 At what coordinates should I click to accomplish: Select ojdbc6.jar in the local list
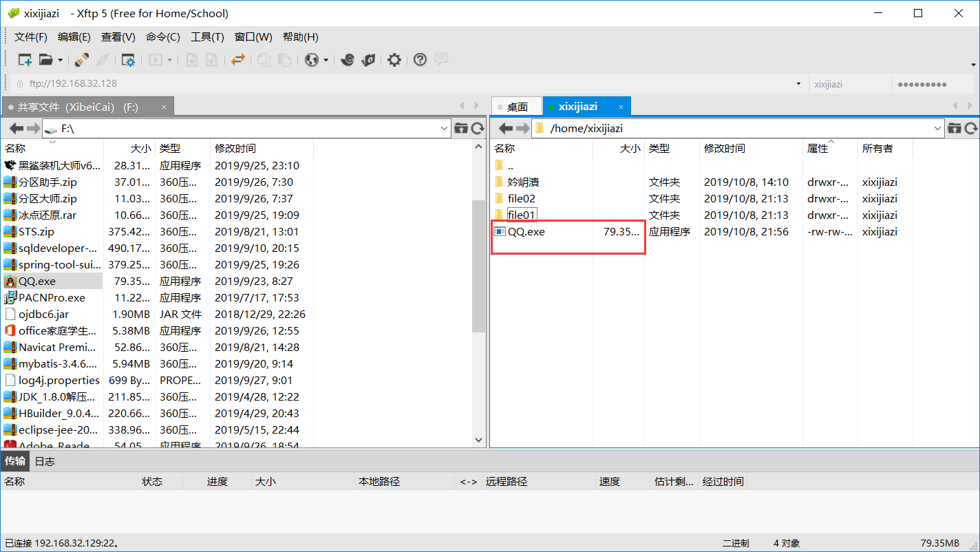[43, 314]
